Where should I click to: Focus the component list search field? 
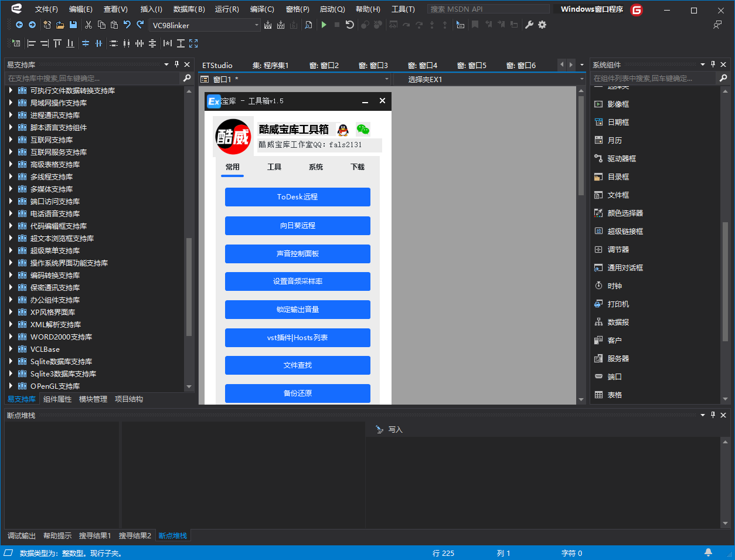654,78
